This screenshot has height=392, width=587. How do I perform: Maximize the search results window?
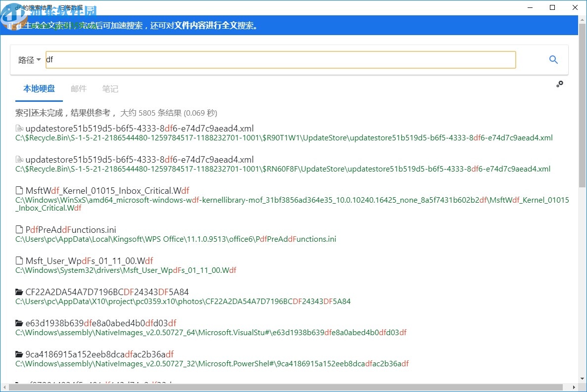click(x=552, y=7)
